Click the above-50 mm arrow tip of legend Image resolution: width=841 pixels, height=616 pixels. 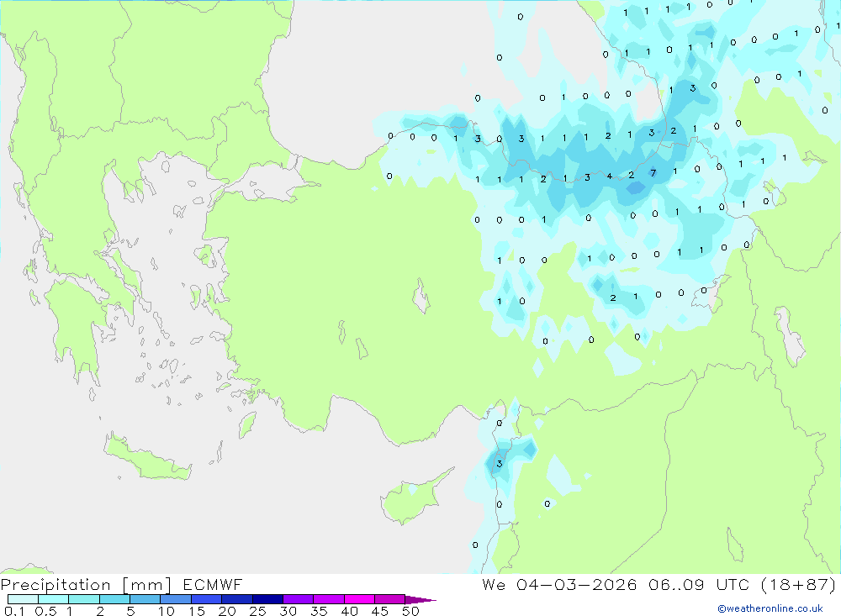tap(420, 600)
